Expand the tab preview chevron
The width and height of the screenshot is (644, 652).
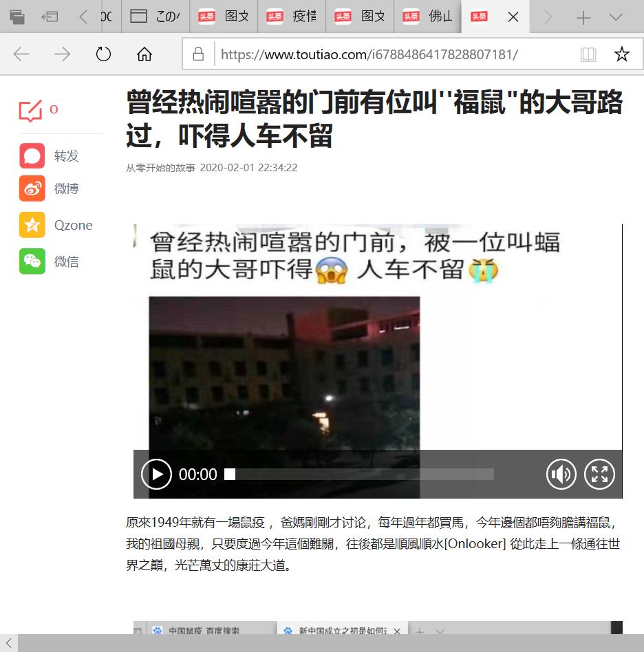point(614,17)
